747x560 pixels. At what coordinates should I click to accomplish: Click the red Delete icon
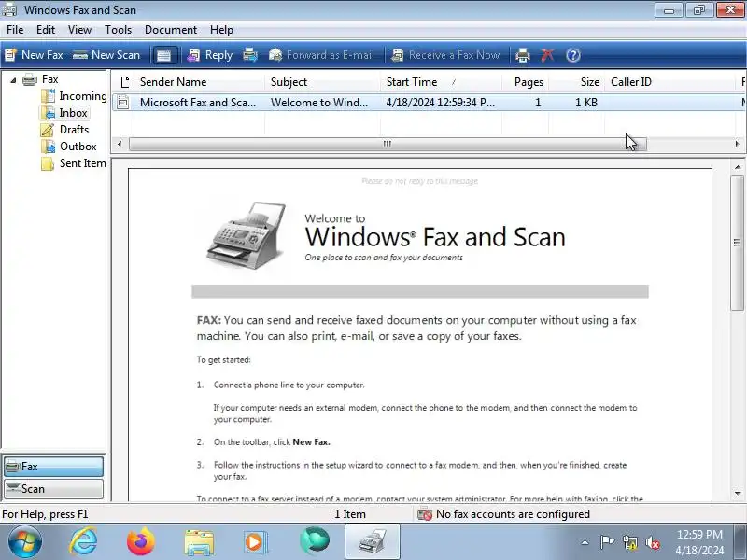pyautogui.click(x=547, y=55)
